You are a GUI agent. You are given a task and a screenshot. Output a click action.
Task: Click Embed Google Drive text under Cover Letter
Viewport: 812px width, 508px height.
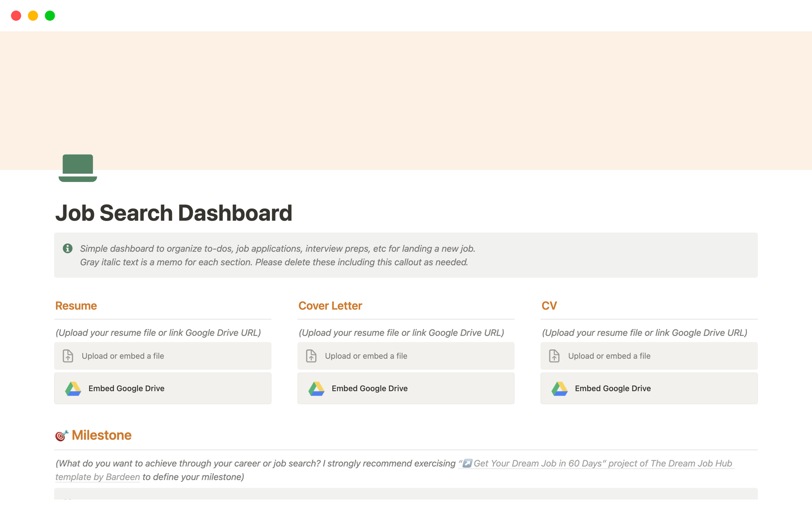tap(369, 389)
